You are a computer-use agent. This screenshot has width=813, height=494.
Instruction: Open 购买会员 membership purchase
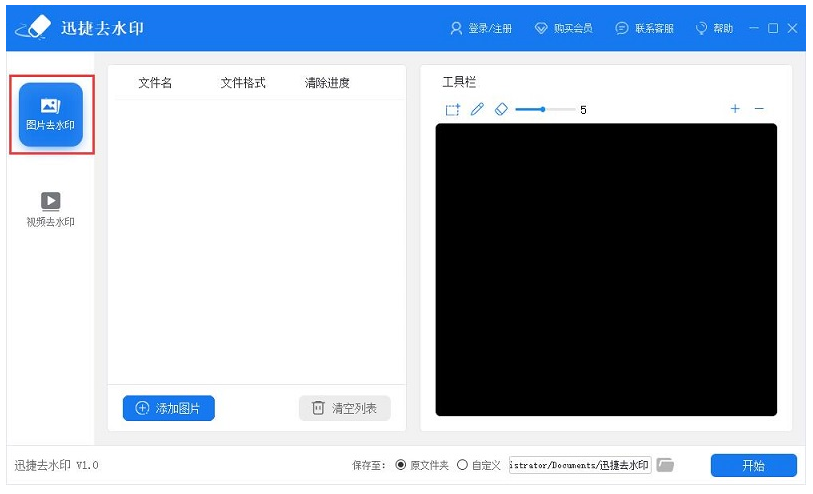coord(564,29)
